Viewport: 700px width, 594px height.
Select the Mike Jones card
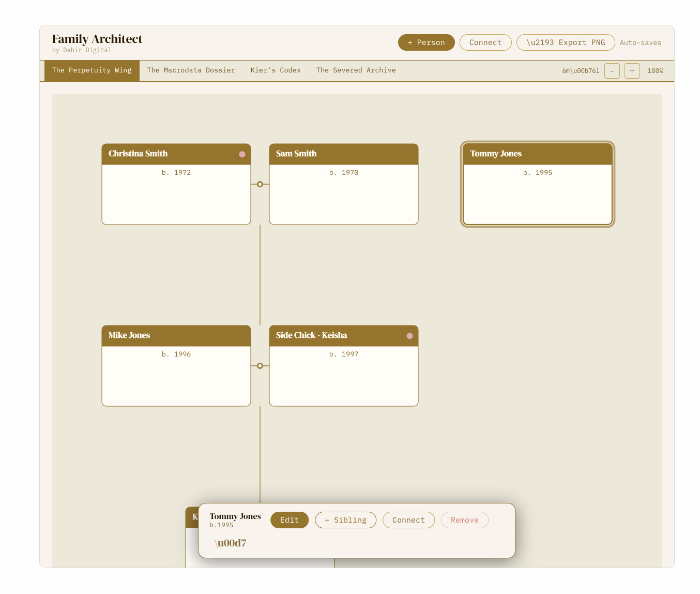coord(176,366)
